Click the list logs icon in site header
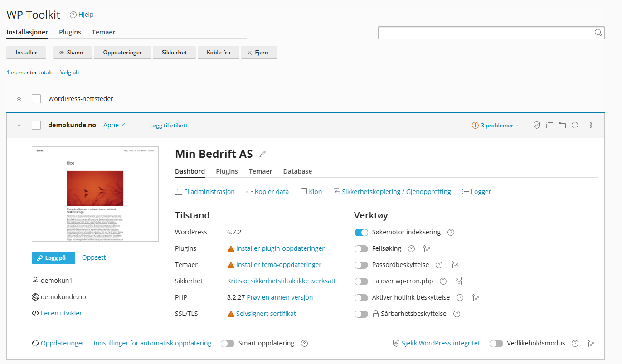The width and height of the screenshot is (622, 364). tap(549, 126)
